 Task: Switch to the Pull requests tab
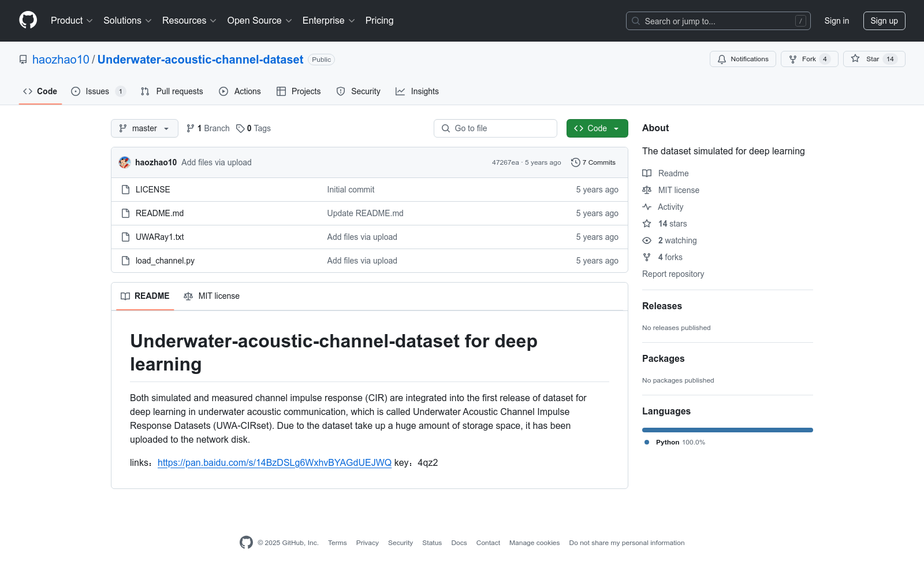click(172, 91)
